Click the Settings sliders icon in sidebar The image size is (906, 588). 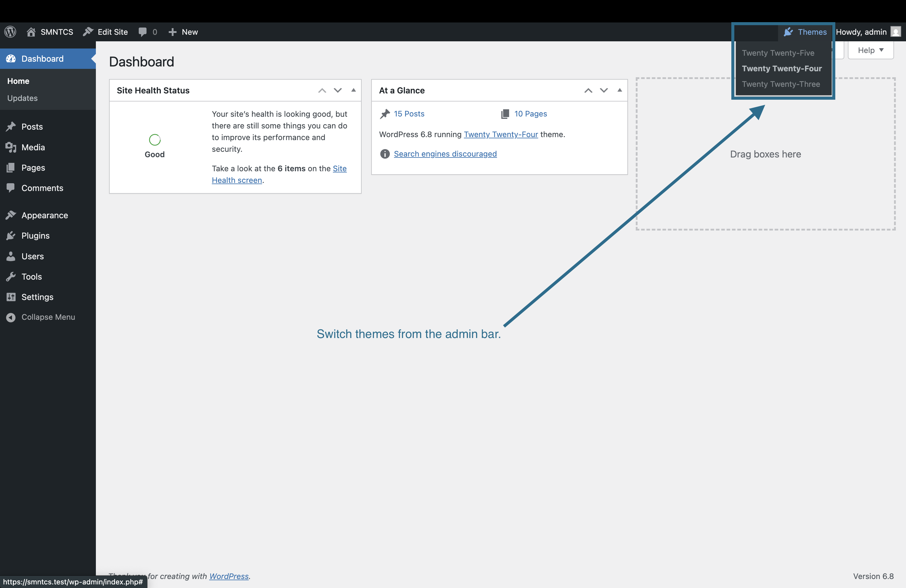tap(11, 297)
